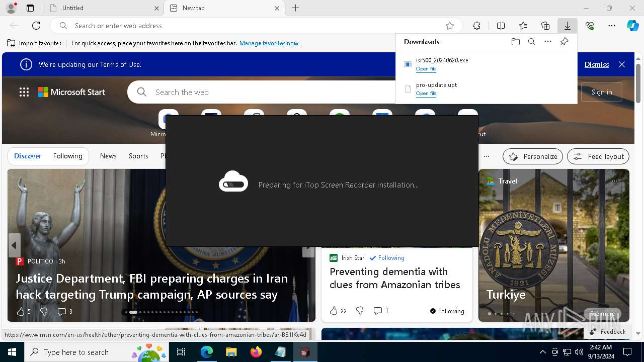Viewport: 644px width, 362px height.
Task: Toggle the Split screen icon
Action: click(x=501, y=26)
